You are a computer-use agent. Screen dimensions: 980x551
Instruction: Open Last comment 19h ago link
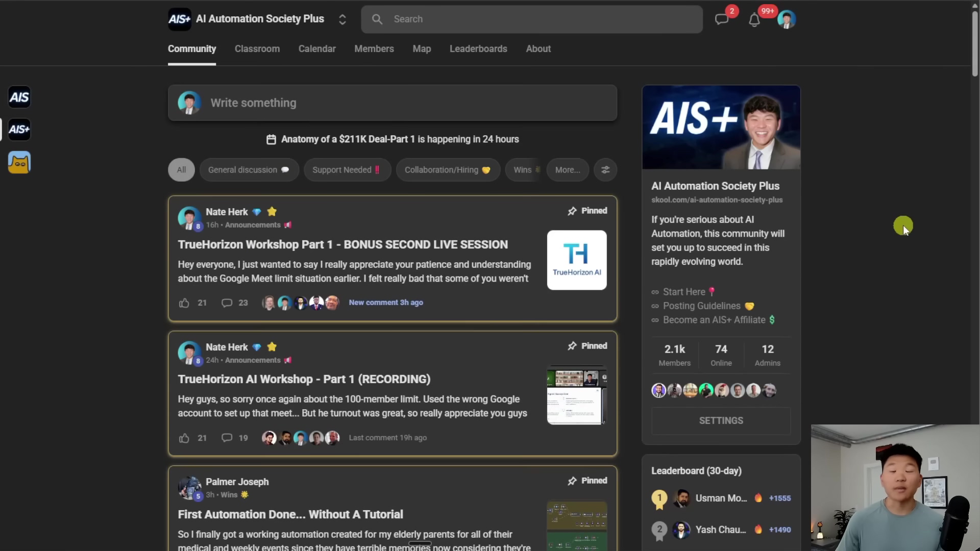[388, 438]
